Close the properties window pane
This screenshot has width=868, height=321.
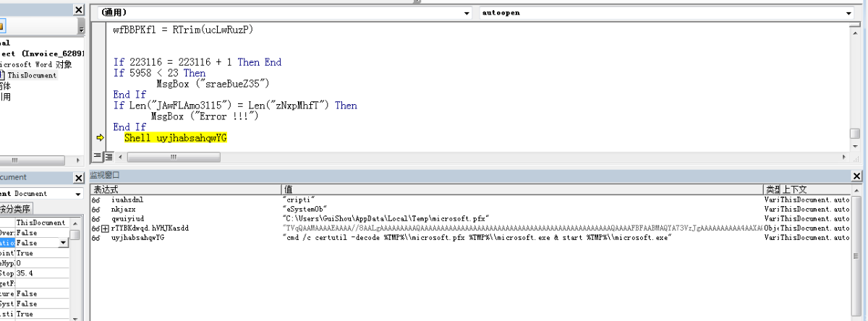(x=79, y=178)
